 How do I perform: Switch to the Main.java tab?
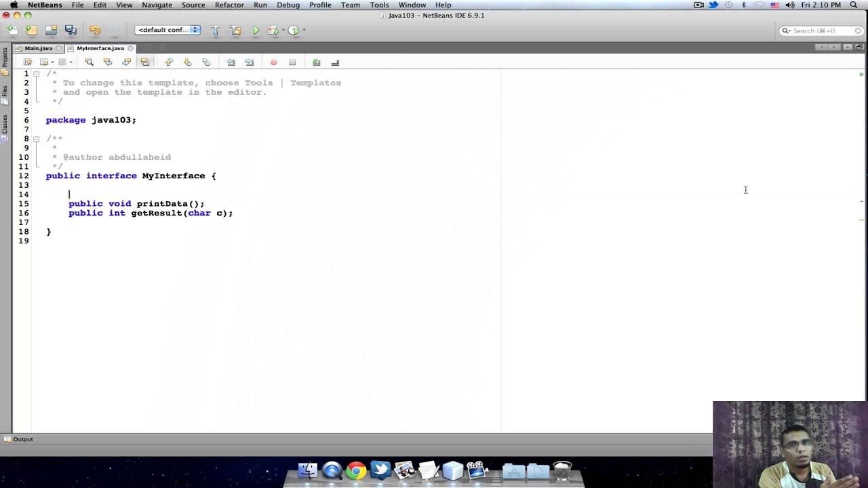click(x=38, y=48)
